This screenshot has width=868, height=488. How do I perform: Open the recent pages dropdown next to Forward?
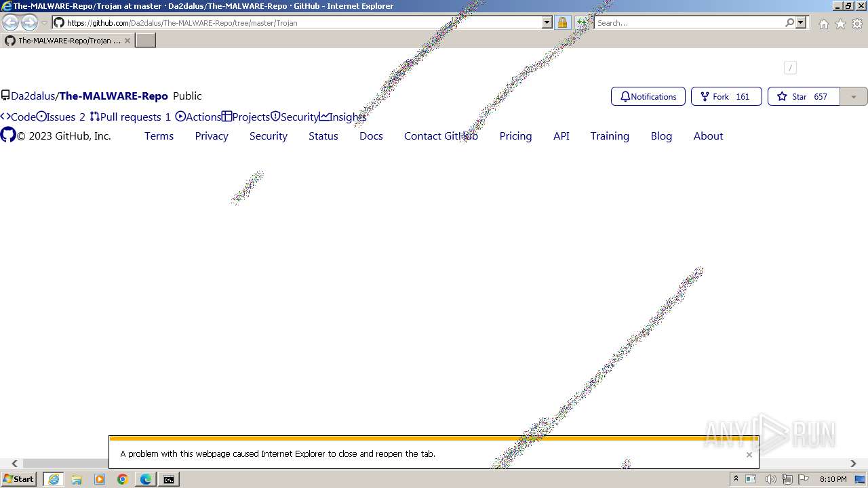point(45,23)
